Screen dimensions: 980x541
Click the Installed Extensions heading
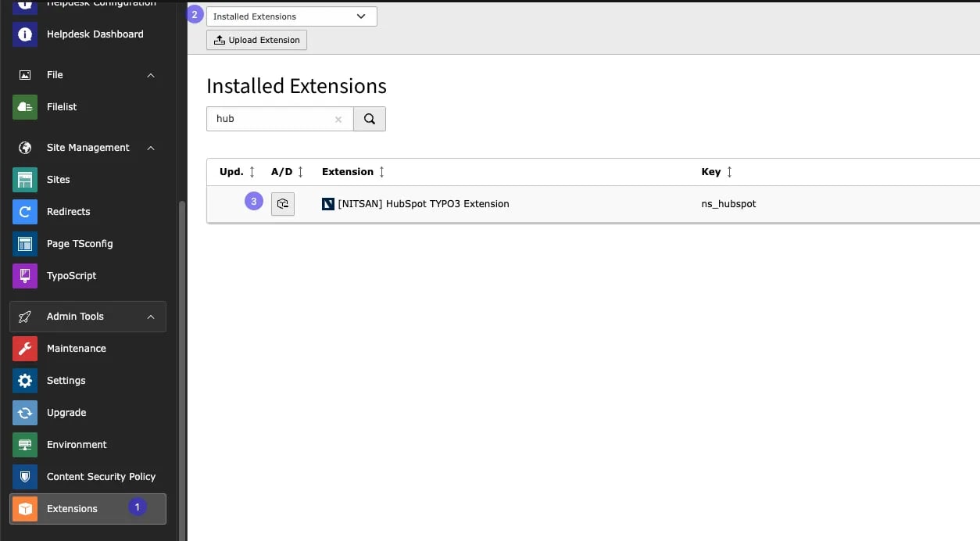point(296,86)
